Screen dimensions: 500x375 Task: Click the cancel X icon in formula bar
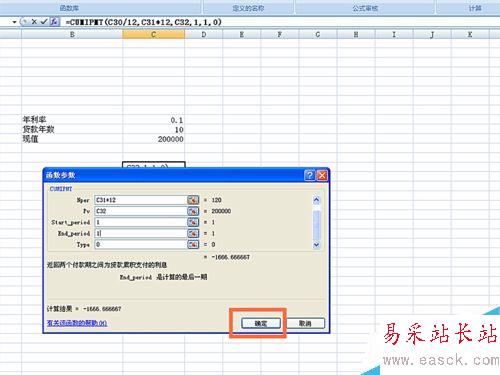point(34,22)
